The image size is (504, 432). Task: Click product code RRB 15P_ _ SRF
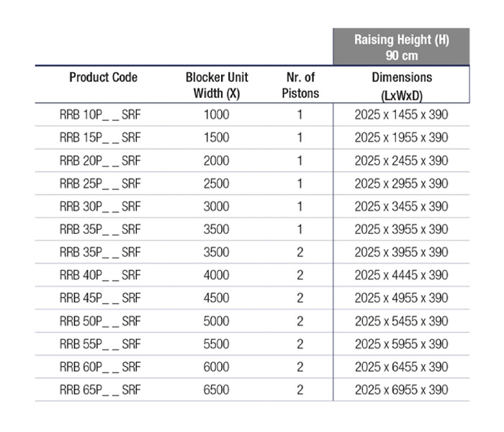pos(100,138)
